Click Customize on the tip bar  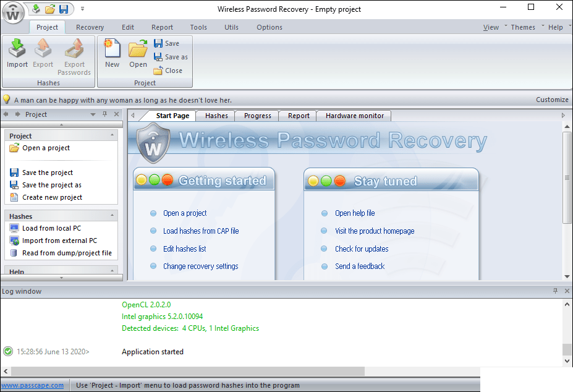pos(552,100)
